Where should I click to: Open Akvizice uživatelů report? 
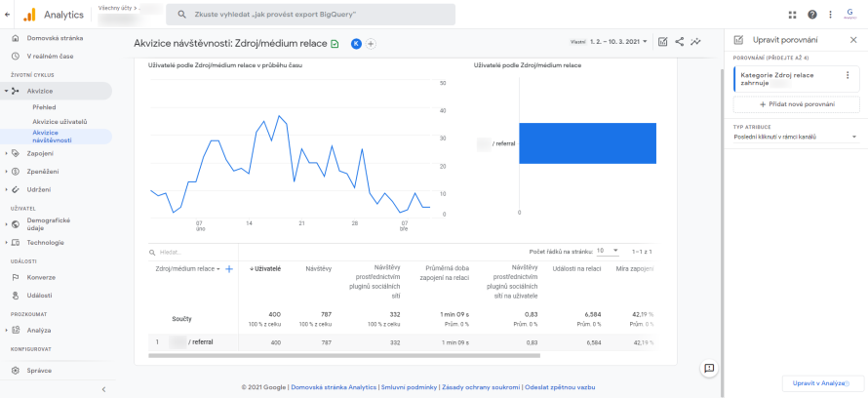click(x=59, y=121)
